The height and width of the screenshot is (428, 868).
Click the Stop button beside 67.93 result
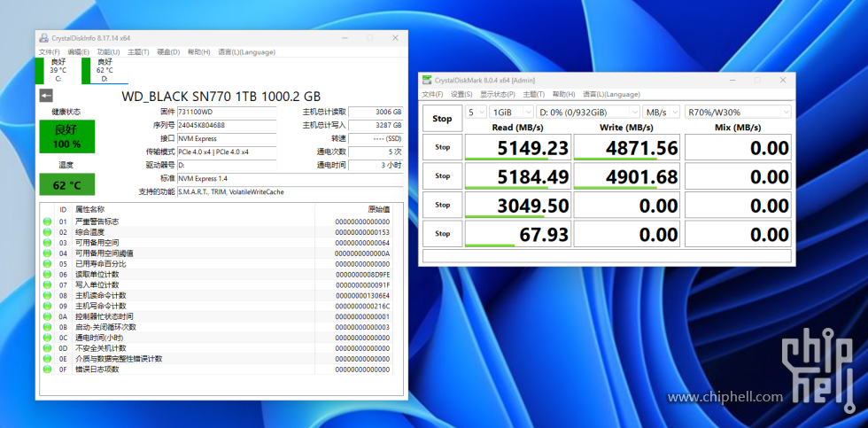point(442,234)
